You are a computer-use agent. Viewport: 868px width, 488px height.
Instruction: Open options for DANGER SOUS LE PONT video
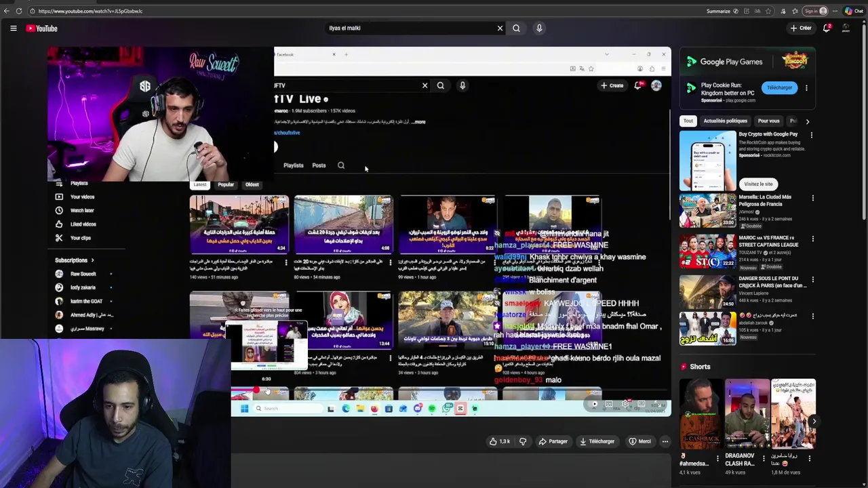pos(813,279)
